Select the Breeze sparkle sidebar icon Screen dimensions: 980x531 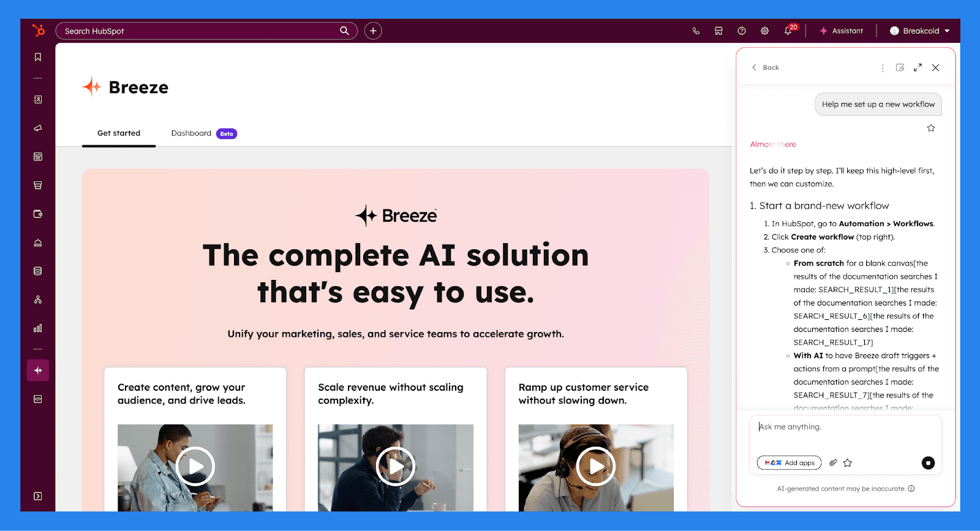[x=38, y=371]
